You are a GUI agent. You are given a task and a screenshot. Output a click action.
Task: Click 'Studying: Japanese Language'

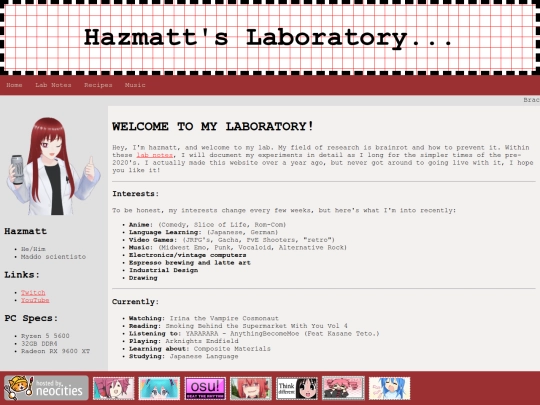(x=184, y=356)
